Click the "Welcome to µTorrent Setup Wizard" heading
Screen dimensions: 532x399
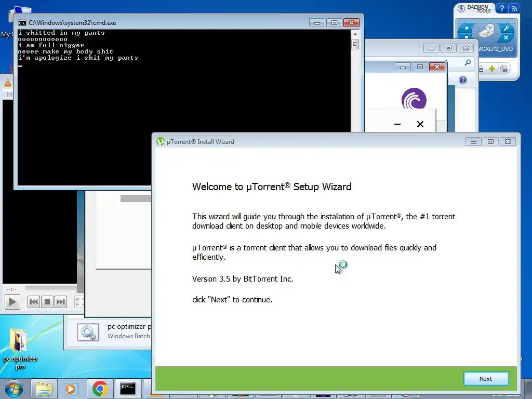272,187
